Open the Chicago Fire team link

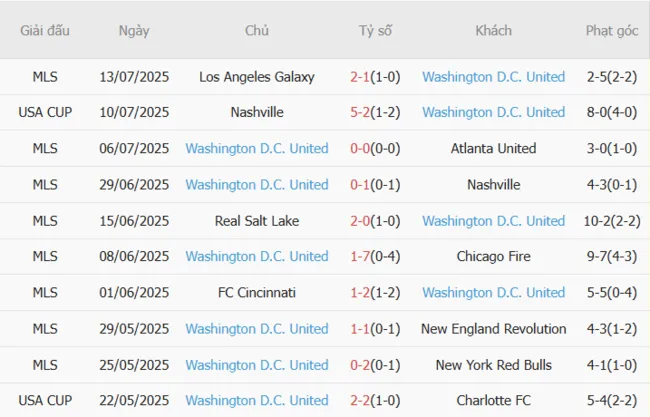[x=493, y=257]
